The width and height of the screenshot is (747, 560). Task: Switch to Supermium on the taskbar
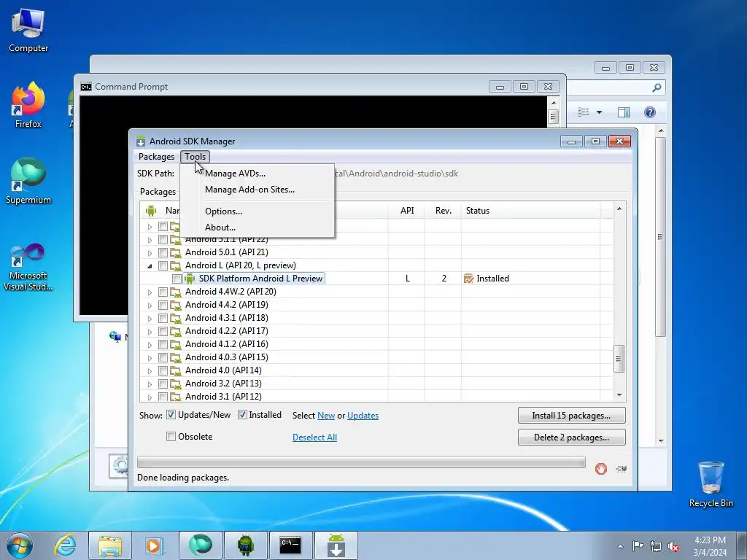pos(200,545)
